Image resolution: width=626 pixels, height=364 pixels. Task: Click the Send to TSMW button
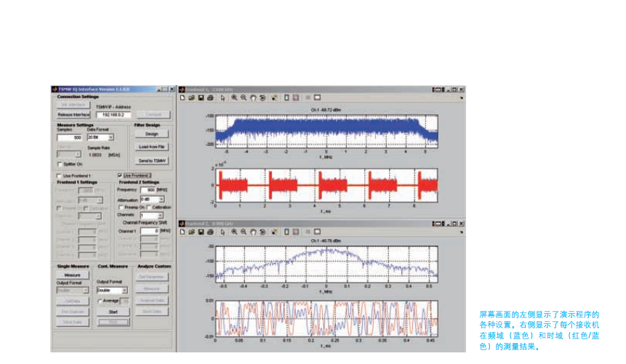152,161
